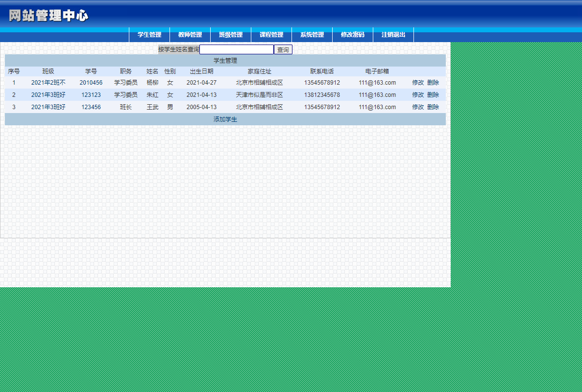Click 删除 for student 朱红
Screen dimensions: 582x392
pyautogui.click(x=433, y=94)
